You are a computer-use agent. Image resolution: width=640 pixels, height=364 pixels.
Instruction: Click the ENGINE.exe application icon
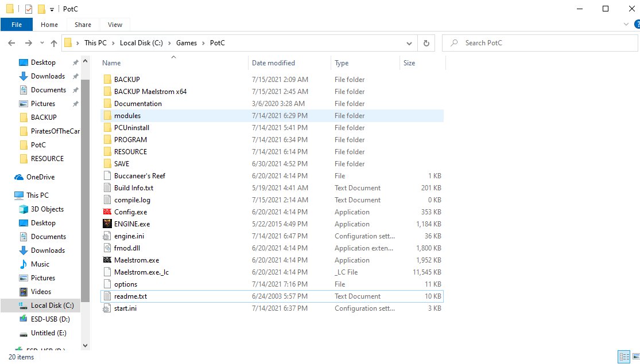[x=107, y=224]
